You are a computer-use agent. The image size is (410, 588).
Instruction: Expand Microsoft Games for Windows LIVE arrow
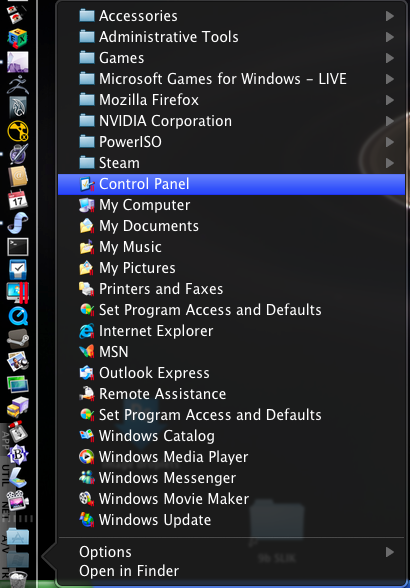coord(390,79)
